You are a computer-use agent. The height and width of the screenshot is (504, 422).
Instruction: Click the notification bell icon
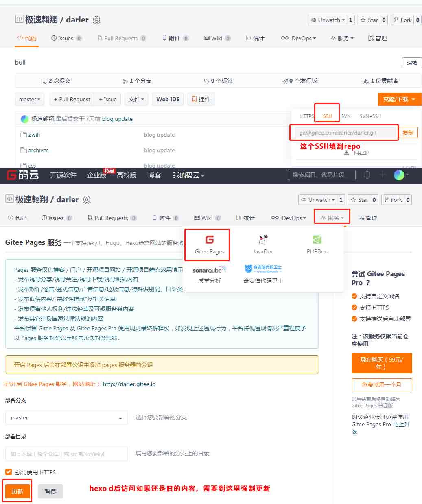click(367, 175)
